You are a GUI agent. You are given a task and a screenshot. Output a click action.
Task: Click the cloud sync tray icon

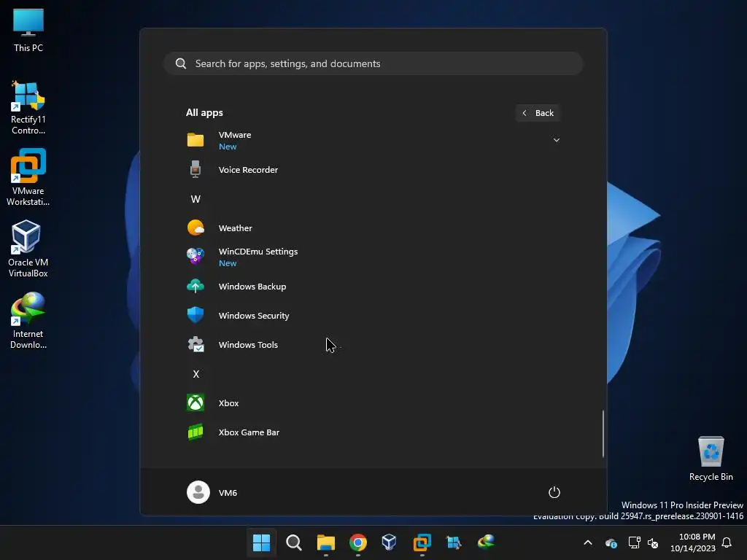(x=611, y=542)
